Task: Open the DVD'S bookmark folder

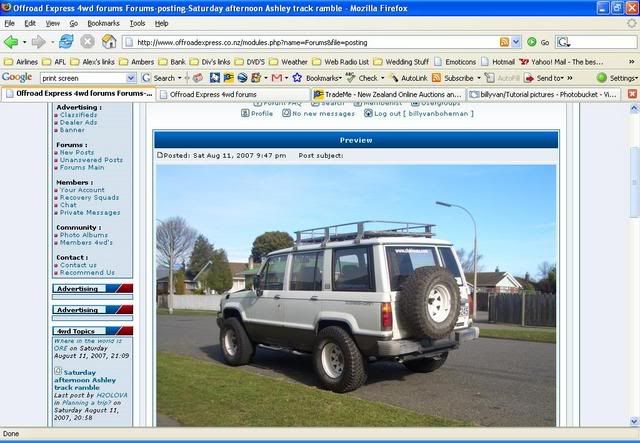Action: point(250,62)
